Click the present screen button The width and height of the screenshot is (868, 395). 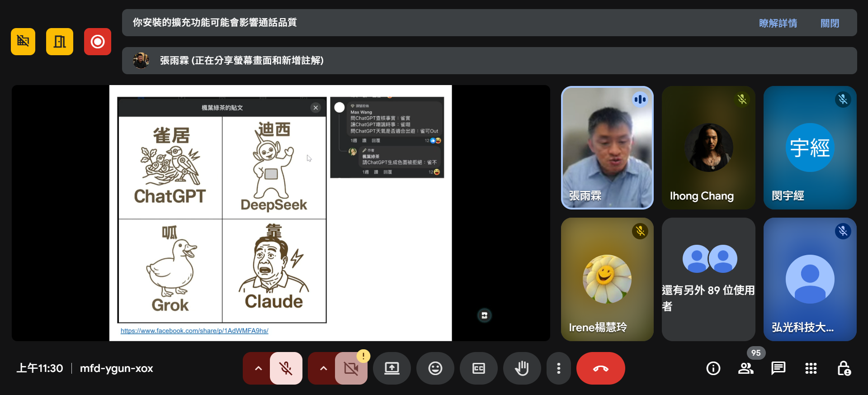392,368
